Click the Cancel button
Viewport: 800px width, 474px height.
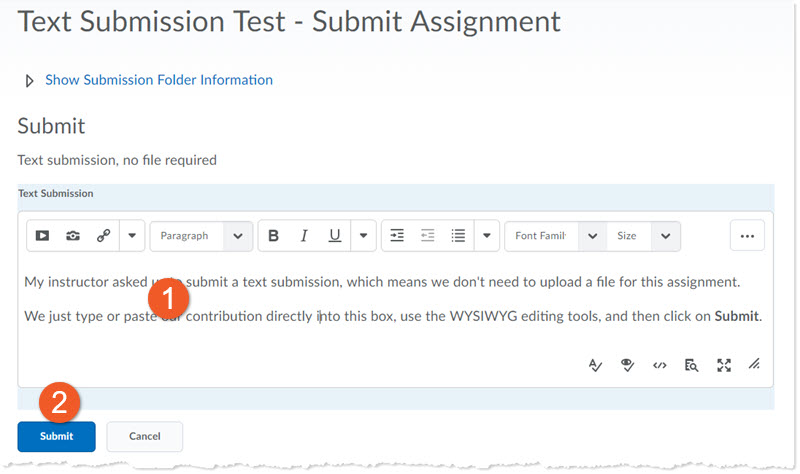coord(145,437)
